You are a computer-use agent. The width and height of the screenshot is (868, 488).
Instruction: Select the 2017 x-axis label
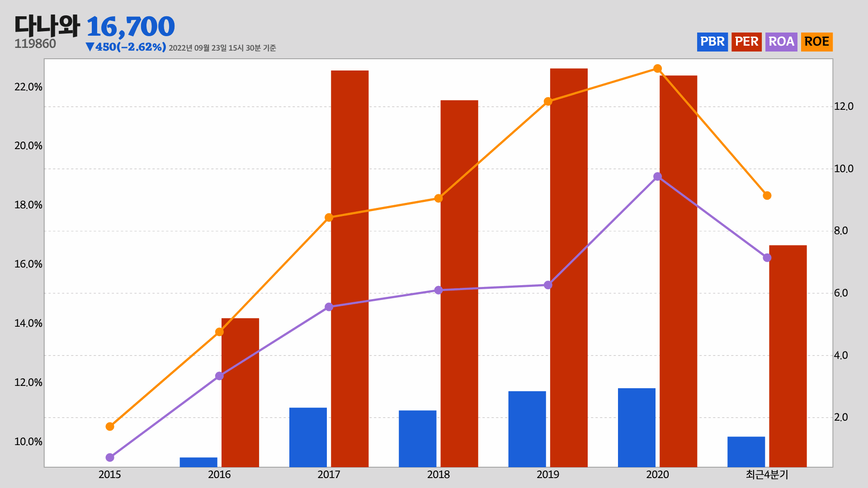click(x=329, y=474)
